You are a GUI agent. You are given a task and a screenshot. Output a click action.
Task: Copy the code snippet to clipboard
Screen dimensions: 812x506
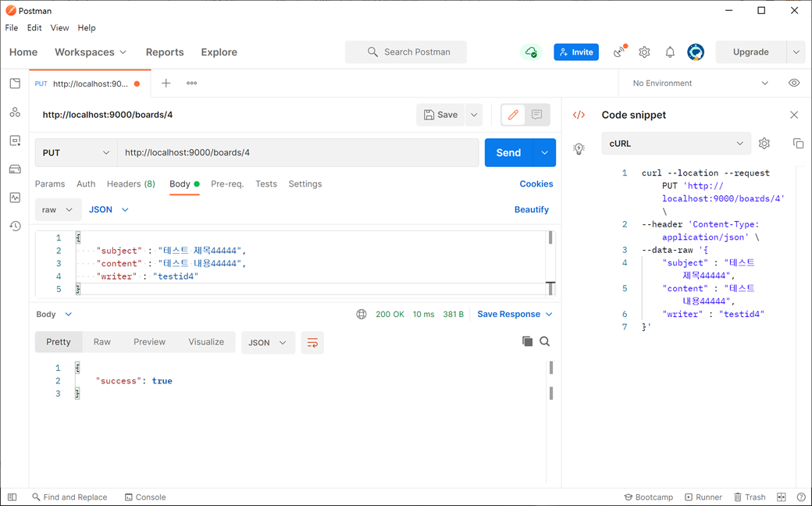point(799,144)
